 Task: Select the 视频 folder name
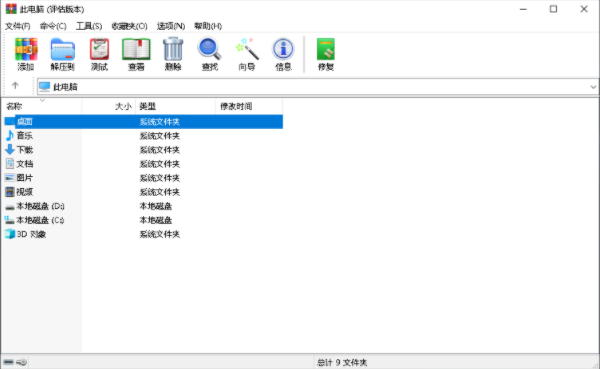24,192
